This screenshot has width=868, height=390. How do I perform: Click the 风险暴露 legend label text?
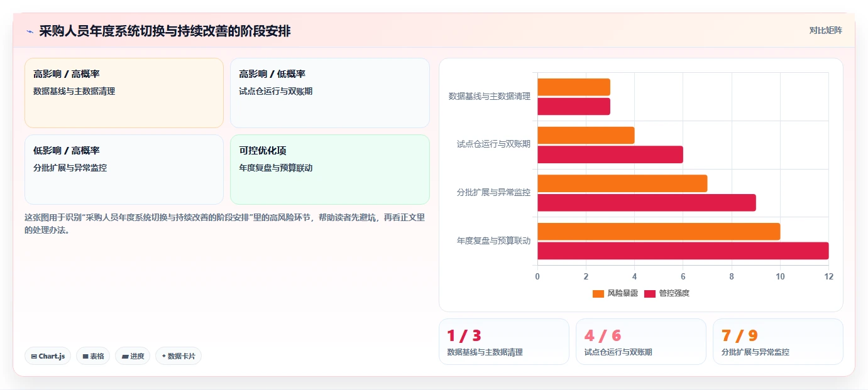(x=622, y=293)
